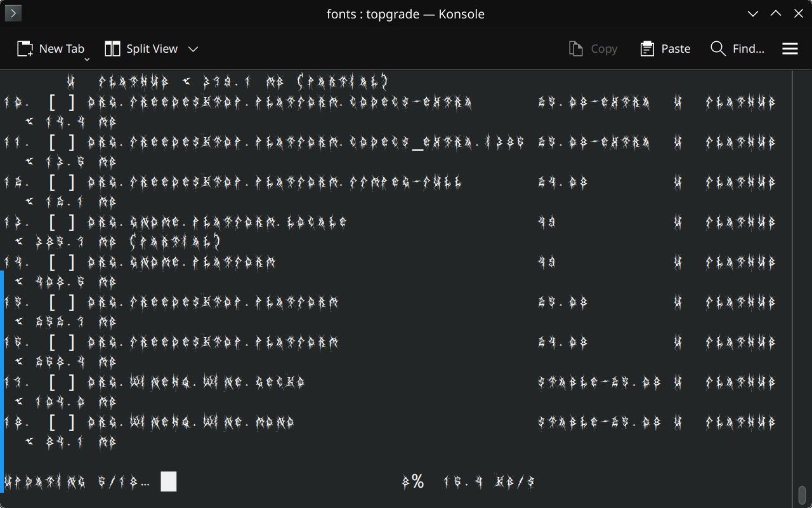Viewport: 812px width, 508px height.
Task: Click the Copy icon in toolbar
Action: (575, 49)
